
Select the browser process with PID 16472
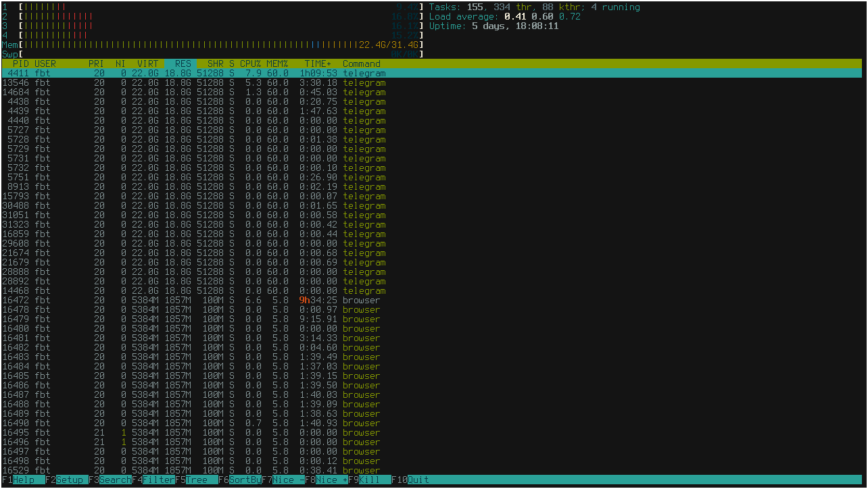[x=203, y=300]
